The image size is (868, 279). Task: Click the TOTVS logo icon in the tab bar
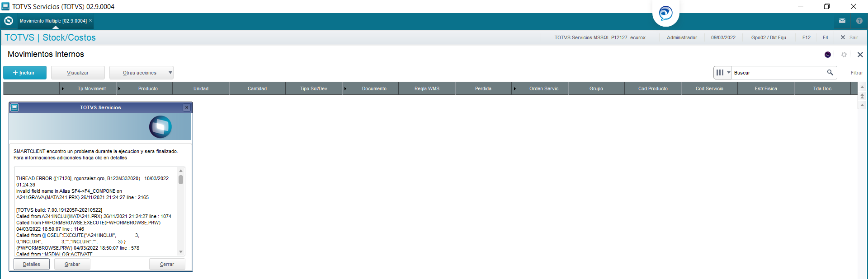point(9,21)
